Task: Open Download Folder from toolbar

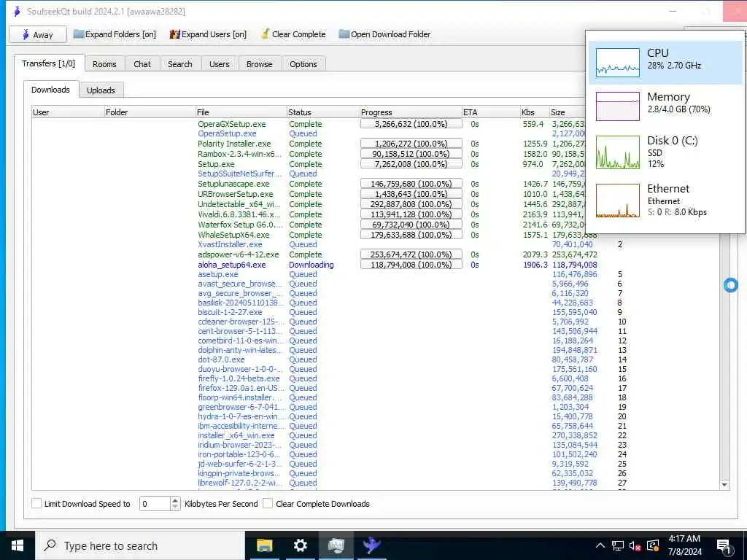Action: pos(384,34)
